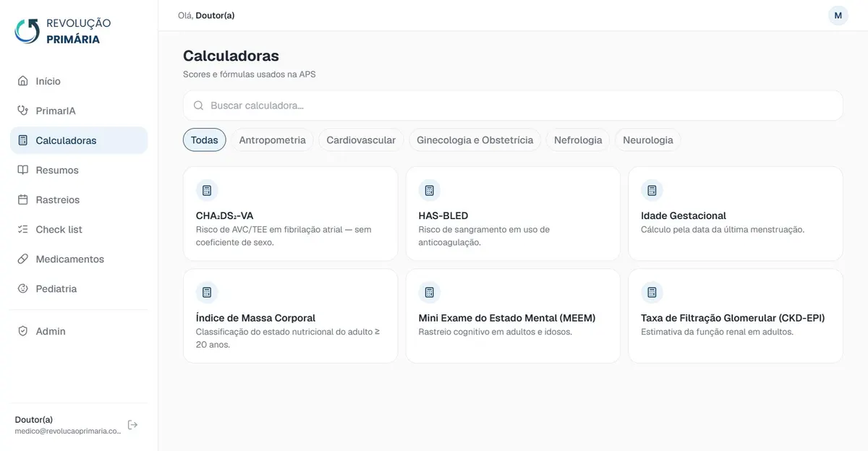Click the calculator icon on CHA₂DS₂-VA card
This screenshot has height=451, width=868.
[207, 191]
